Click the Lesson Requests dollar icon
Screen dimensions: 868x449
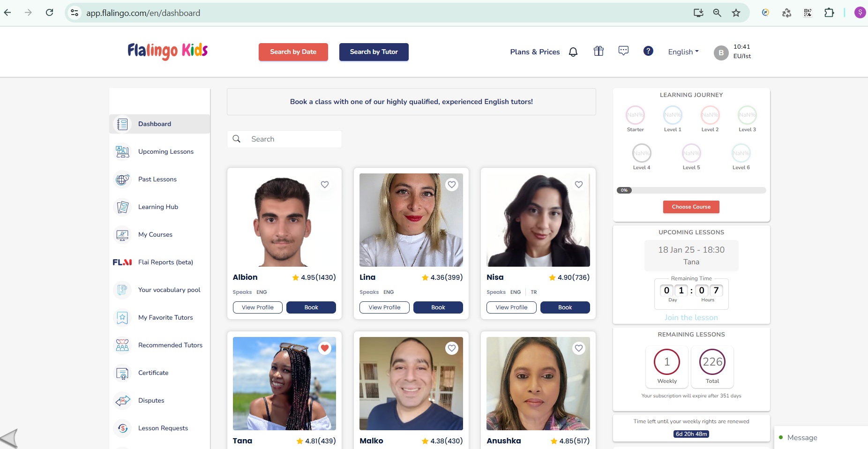pyautogui.click(x=122, y=428)
